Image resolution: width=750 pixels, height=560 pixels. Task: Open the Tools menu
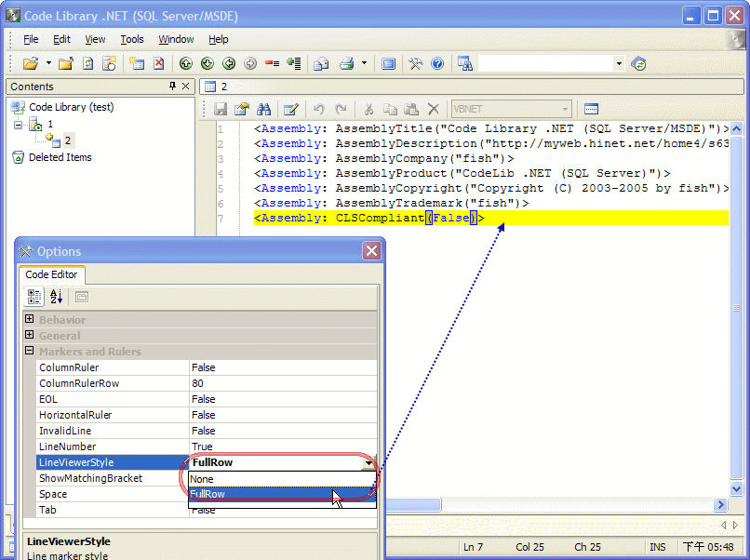(132, 39)
